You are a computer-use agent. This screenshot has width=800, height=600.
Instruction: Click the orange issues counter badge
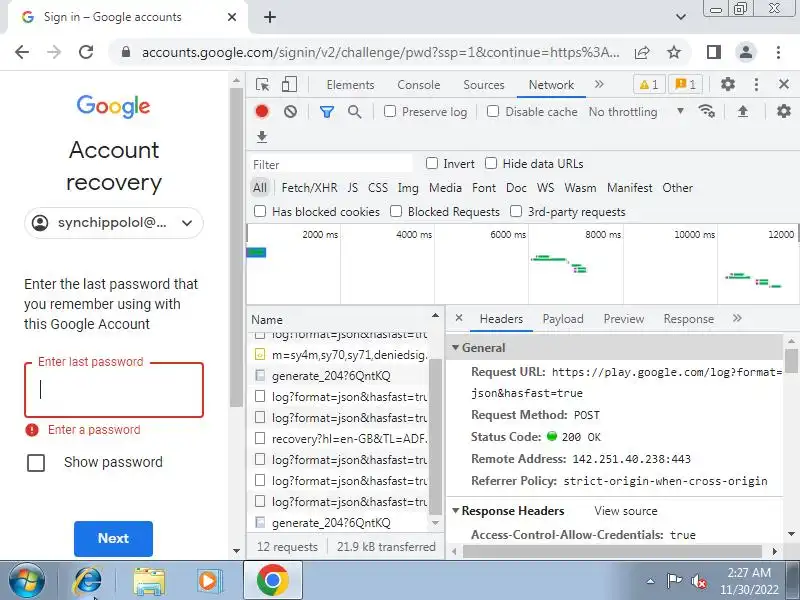(686, 85)
